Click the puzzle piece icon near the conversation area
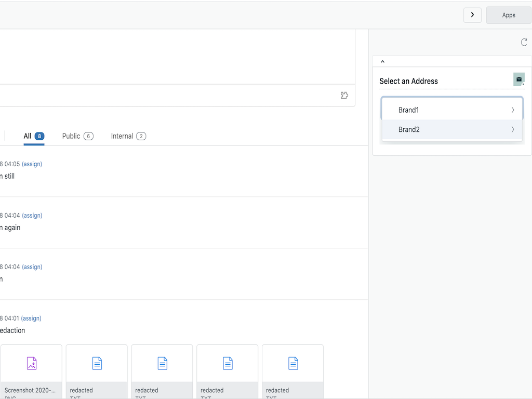 pos(344,95)
